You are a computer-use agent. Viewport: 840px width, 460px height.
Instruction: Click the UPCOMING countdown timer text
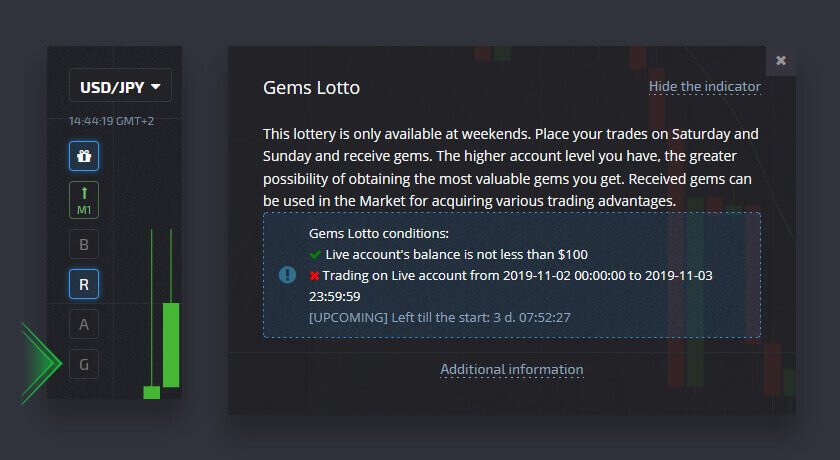[440, 318]
